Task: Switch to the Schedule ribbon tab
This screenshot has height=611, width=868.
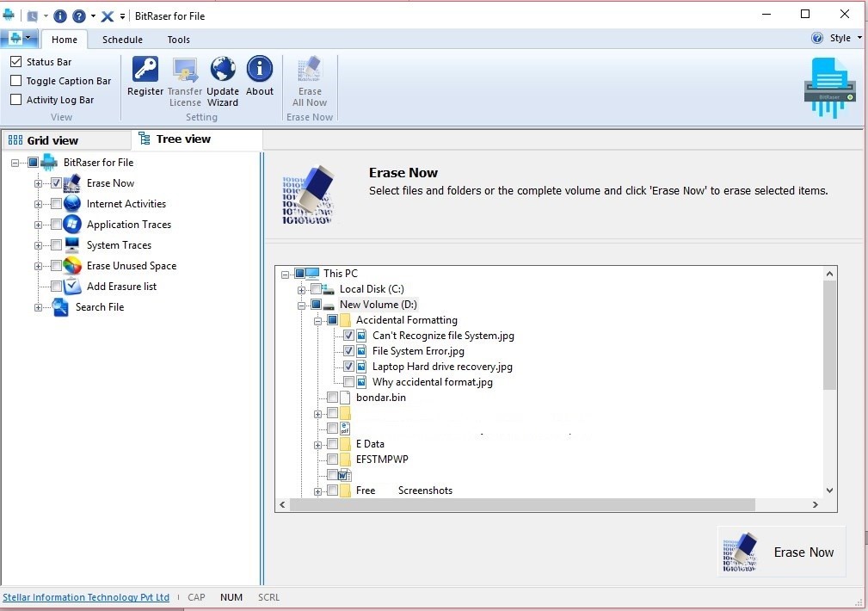Action: click(122, 40)
